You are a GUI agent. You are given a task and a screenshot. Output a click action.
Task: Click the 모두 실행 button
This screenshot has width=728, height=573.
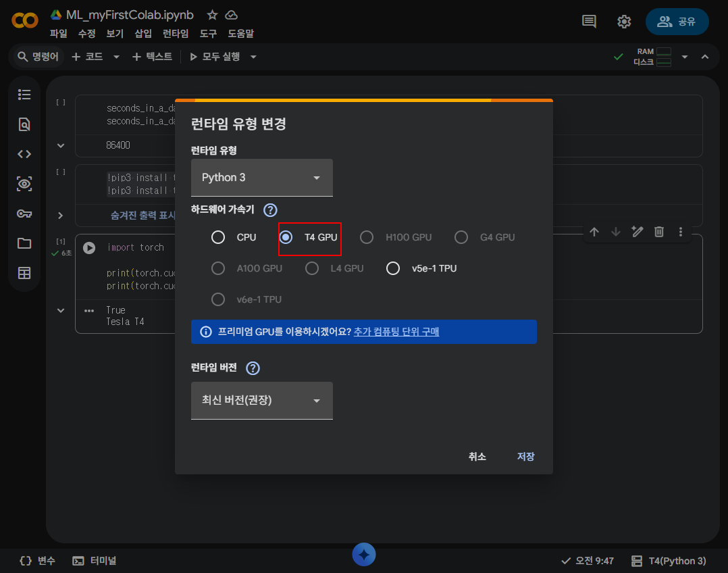[215, 57]
